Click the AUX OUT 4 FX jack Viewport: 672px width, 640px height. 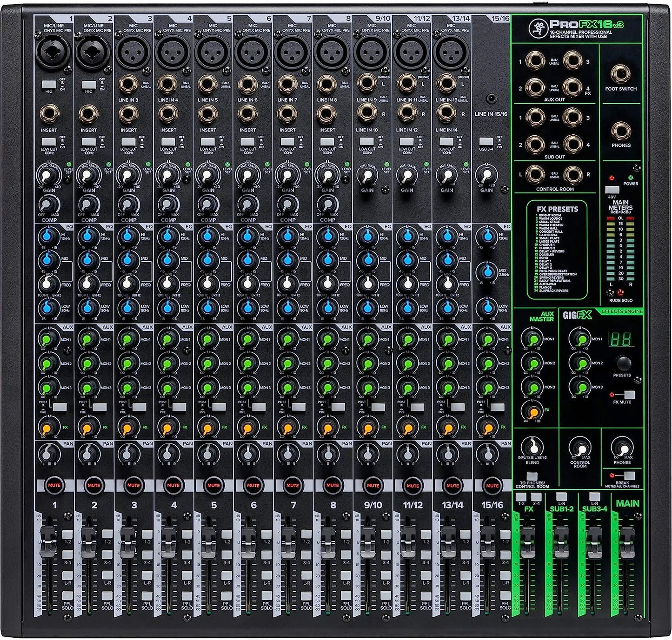tap(572, 87)
